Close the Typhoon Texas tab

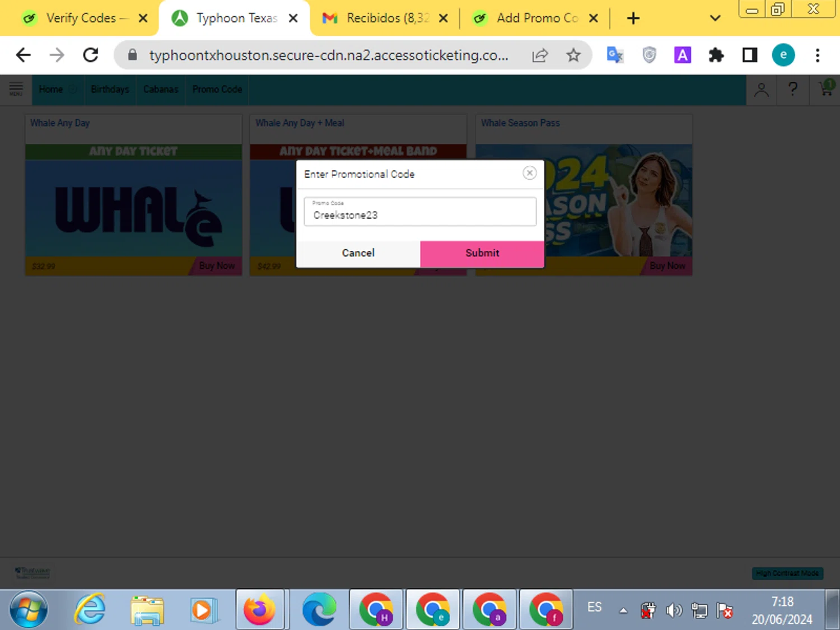point(293,18)
